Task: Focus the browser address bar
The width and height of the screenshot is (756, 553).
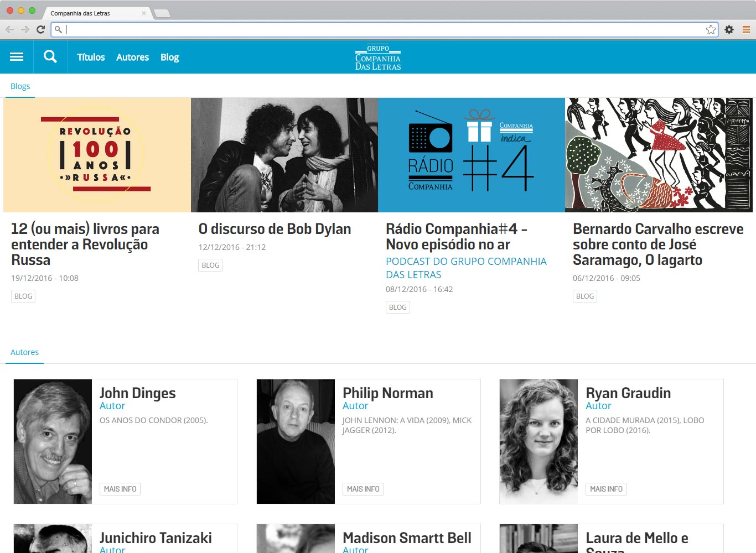Action: (x=382, y=30)
